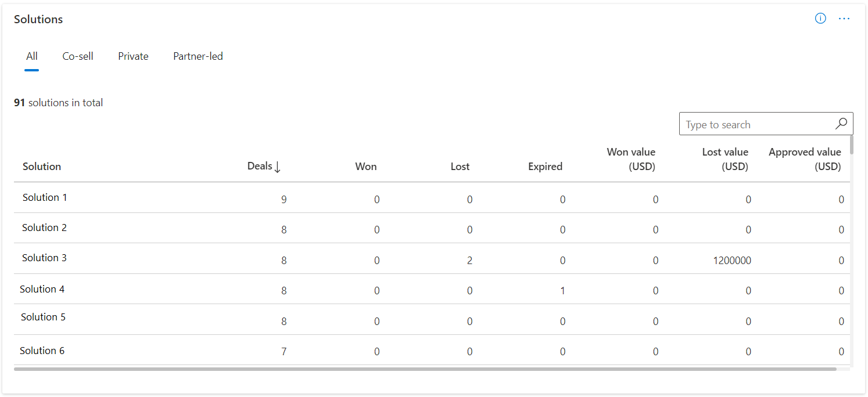Sort by Approved value (USD) header
The width and height of the screenshot is (868, 397).
pos(805,159)
